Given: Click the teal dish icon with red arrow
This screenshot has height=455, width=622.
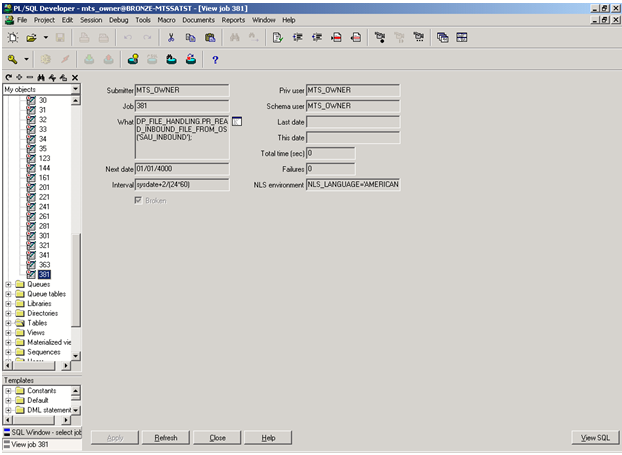Looking at the screenshot, I should [191, 60].
